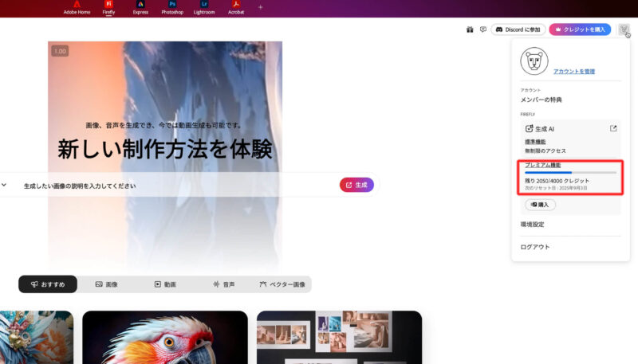Click the red 生成 button

pos(356,185)
